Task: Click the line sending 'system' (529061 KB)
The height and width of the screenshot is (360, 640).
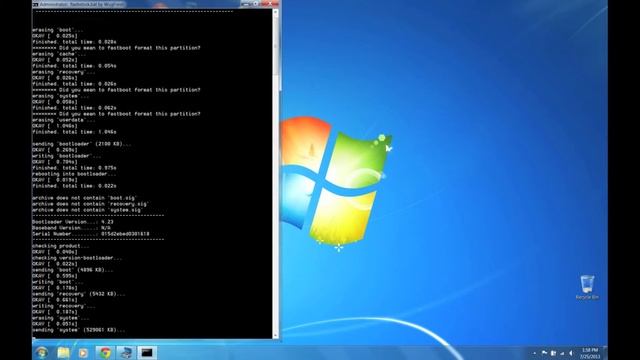Action: click(x=79, y=330)
